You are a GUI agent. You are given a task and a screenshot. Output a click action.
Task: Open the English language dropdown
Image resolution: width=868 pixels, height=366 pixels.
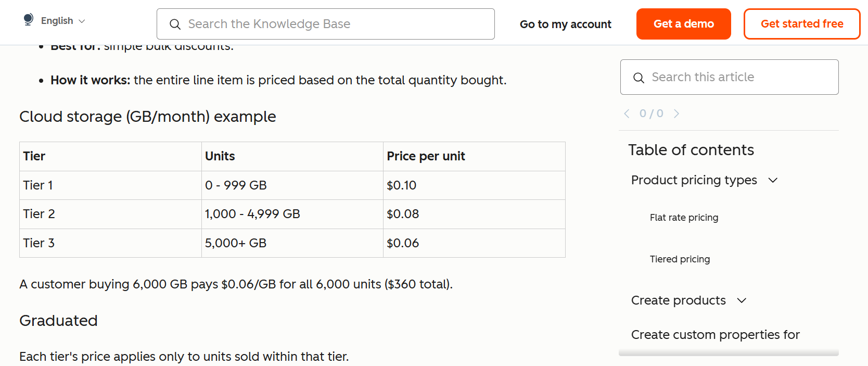click(63, 21)
